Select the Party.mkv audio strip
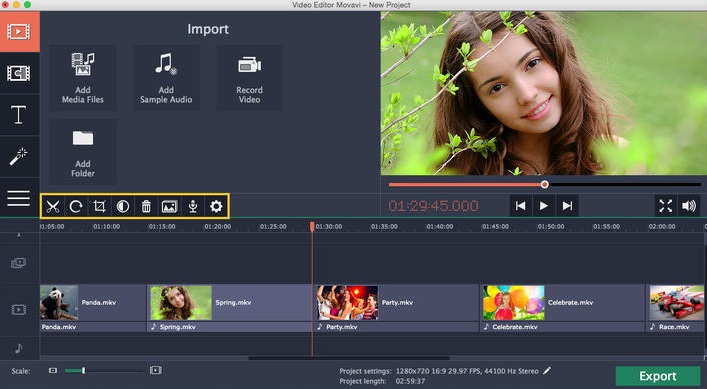 coord(396,327)
